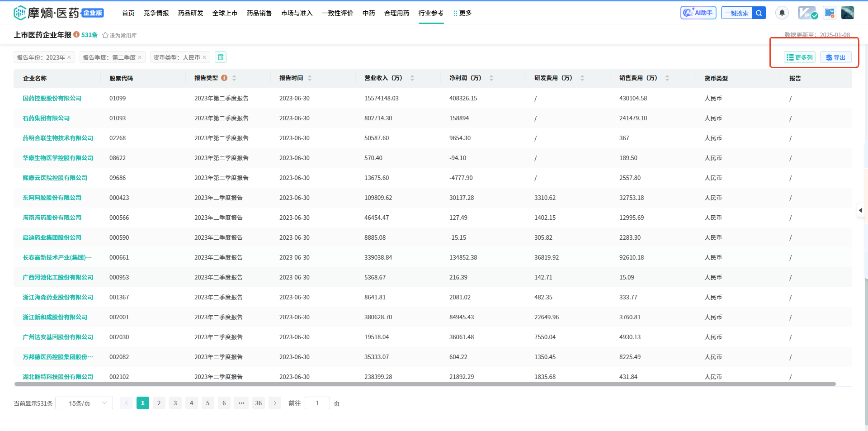Remove the 货币类型: 人民币 filter tag
Viewport: 868px width, 431px height.
(x=204, y=57)
